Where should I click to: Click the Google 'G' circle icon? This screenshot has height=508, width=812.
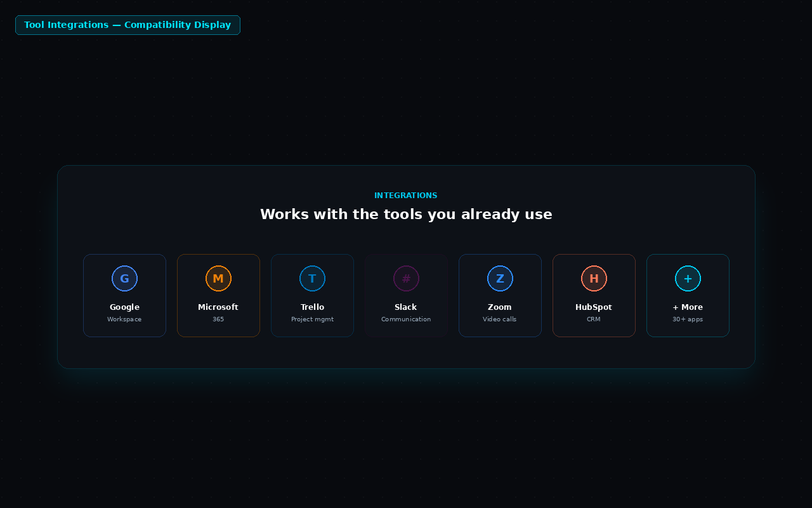124,279
